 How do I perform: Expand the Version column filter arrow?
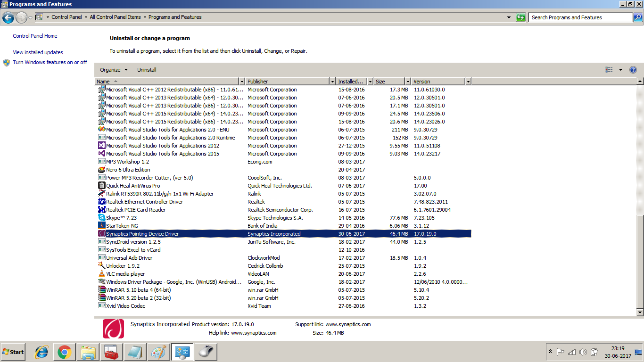click(x=468, y=82)
